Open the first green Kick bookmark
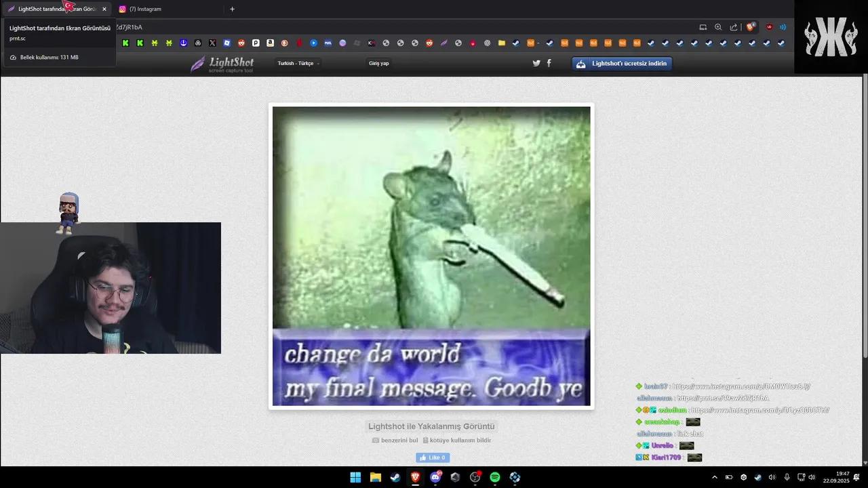 click(125, 43)
